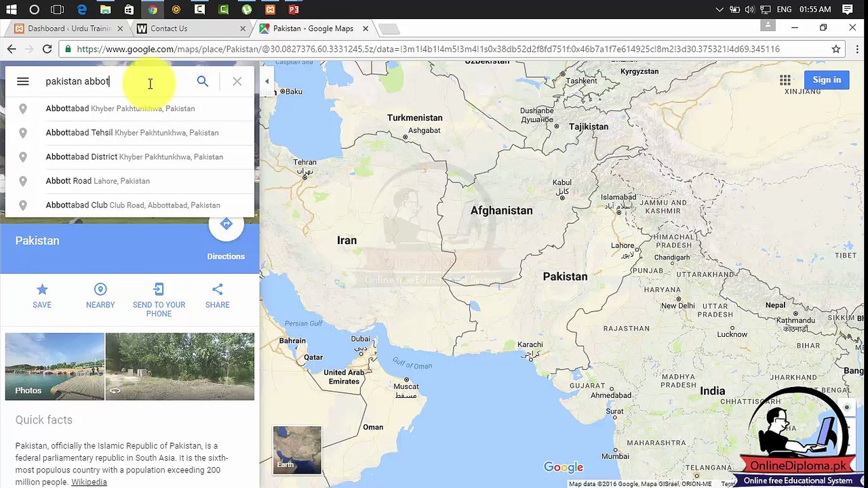
Task: Open the Windows Start menu
Action: point(11,9)
